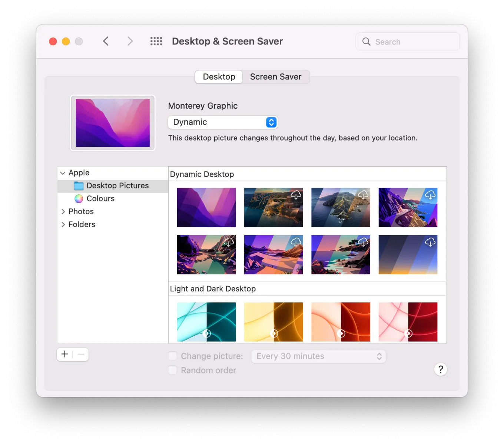The image size is (504, 445).
Task: Click the search magnifier icon
Action: tap(366, 42)
